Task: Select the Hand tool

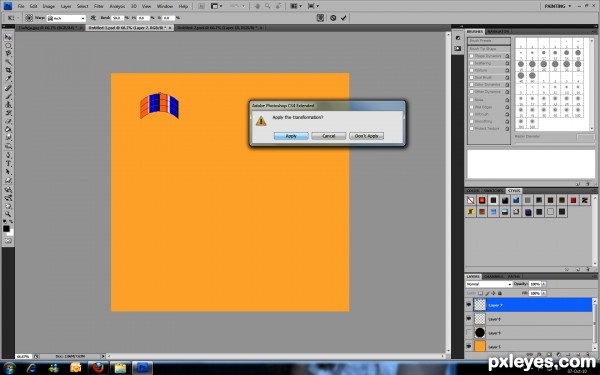Action: [x=8, y=206]
